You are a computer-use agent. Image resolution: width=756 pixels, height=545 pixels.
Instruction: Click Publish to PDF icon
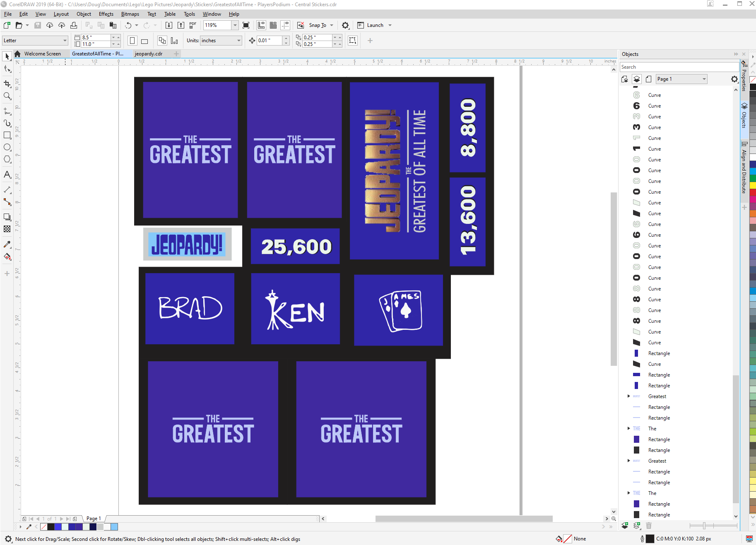(x=193, y=25)
